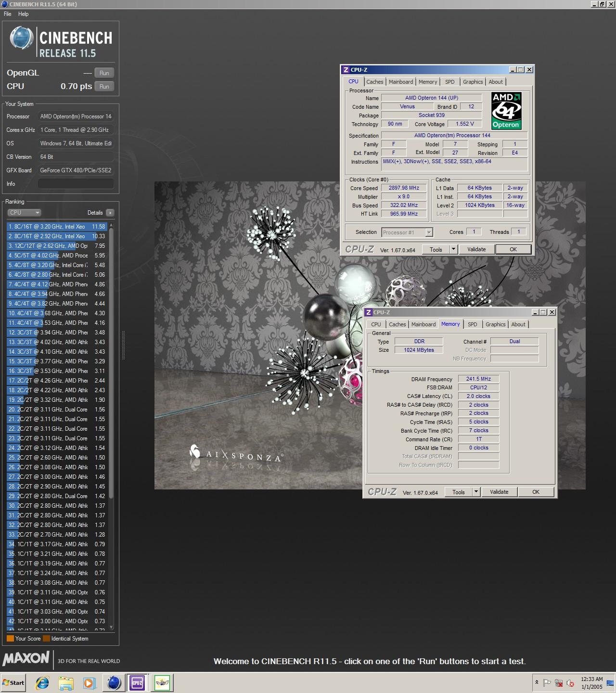The height and width of the screenshot is (693, 616).
Task: Click the MAXON logo
Action: pyautogui.click(x=26, y=658)
